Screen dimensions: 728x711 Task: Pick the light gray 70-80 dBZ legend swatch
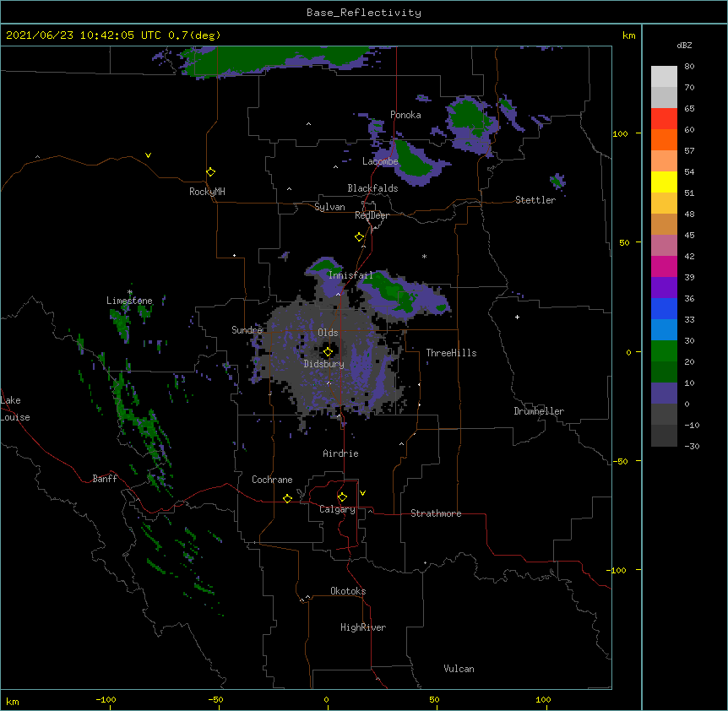(x=664, y=76)
